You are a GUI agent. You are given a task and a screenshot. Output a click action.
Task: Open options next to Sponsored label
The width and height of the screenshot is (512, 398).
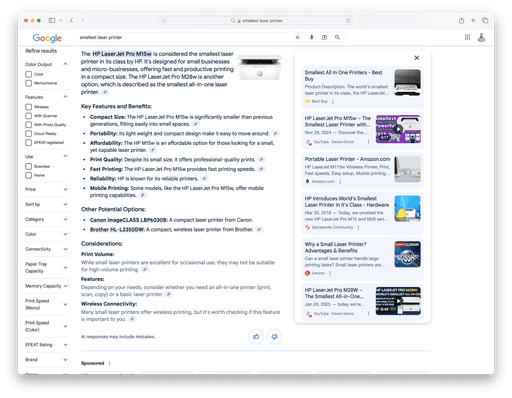(x=109, y=363)
